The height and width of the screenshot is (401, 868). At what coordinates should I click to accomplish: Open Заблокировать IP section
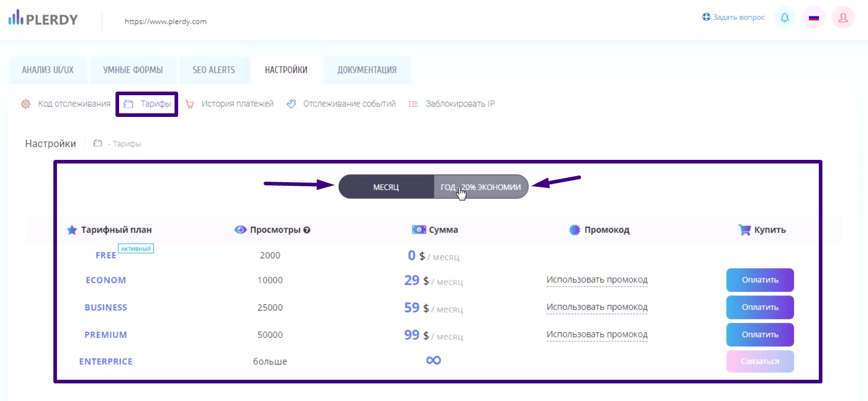point(460,104)
